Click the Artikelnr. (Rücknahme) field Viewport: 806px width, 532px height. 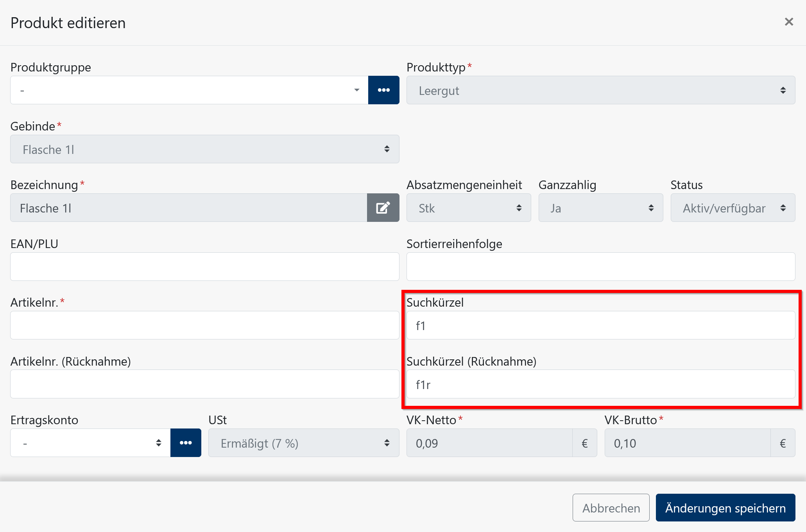tap(205, 384)
